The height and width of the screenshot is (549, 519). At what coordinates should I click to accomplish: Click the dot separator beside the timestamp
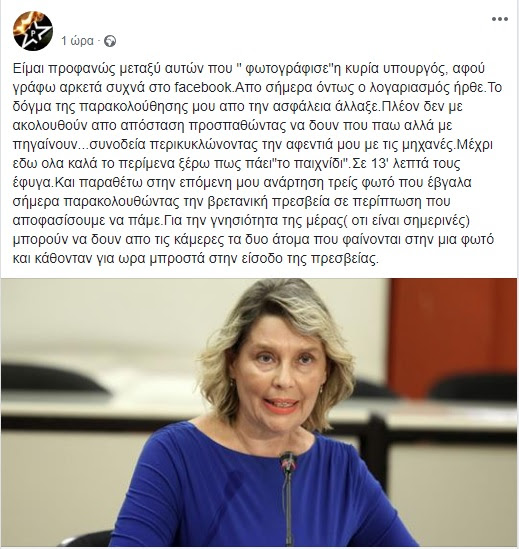point(99,41)
